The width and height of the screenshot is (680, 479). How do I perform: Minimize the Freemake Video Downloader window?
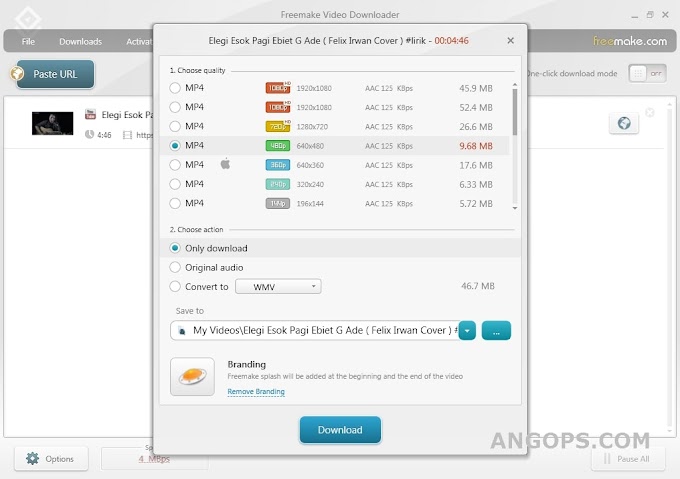click(x=634, y=16)
